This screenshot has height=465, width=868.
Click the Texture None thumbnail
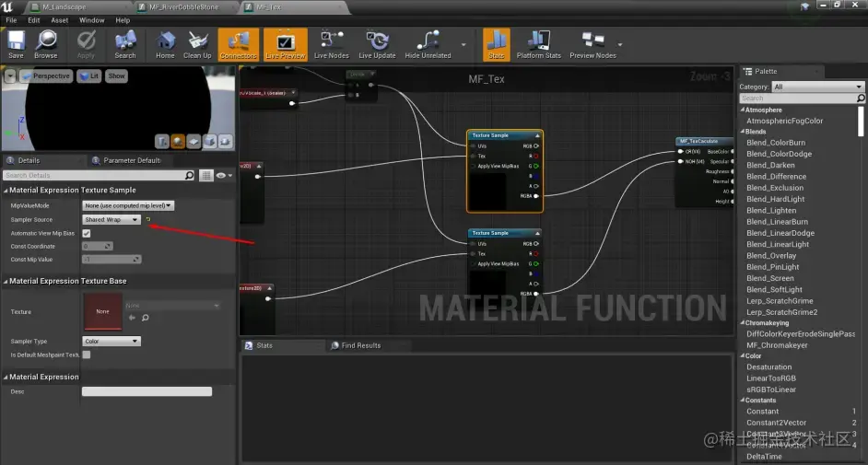tap(102, 311)
